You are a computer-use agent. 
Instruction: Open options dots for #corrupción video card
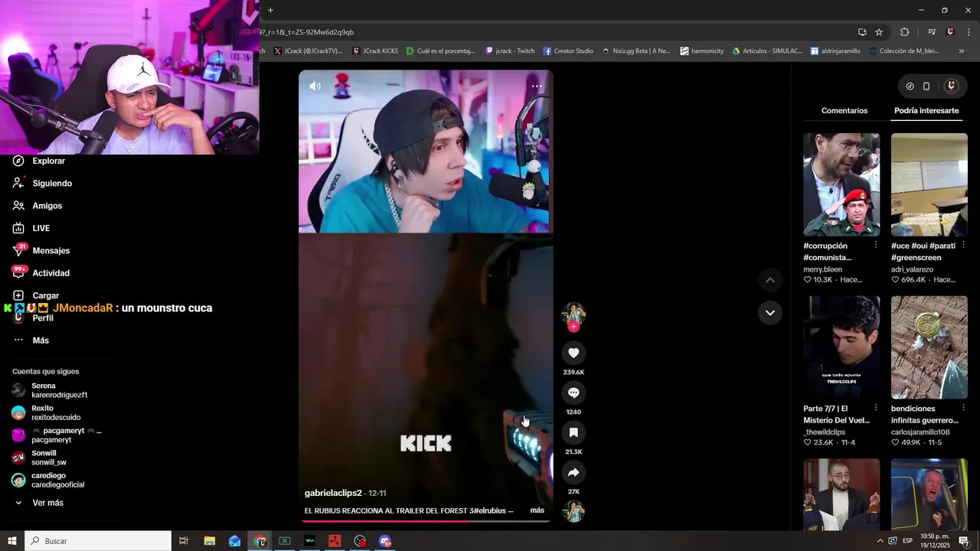point(876,246)
